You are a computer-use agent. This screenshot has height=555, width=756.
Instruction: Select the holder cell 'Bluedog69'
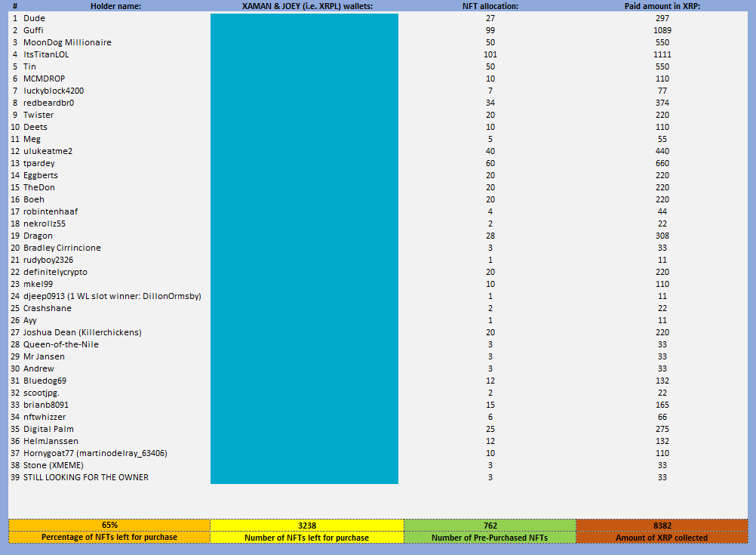point(45,381)
